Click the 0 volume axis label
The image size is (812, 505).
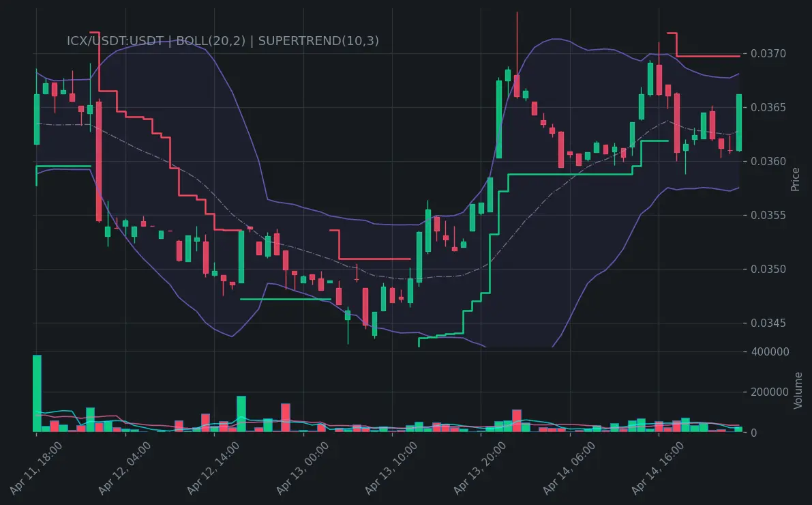coord(753,433)
